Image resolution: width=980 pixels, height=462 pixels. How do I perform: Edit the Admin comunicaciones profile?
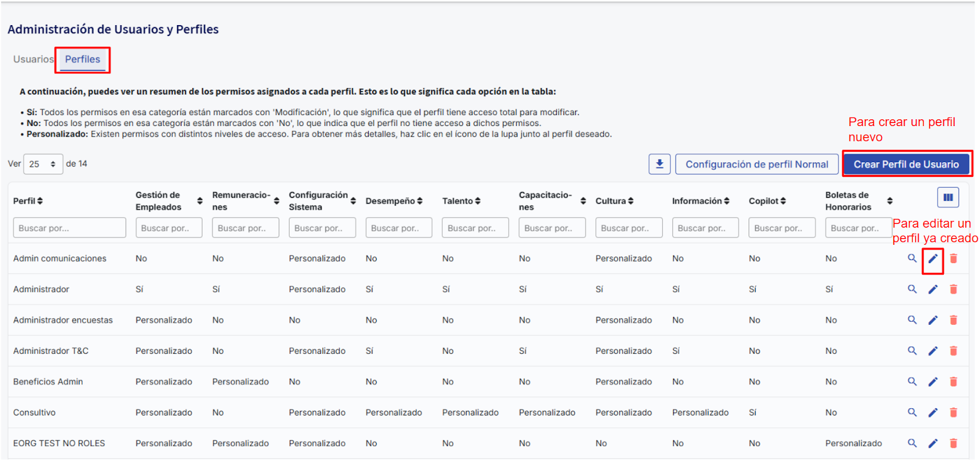coord(933,258)
